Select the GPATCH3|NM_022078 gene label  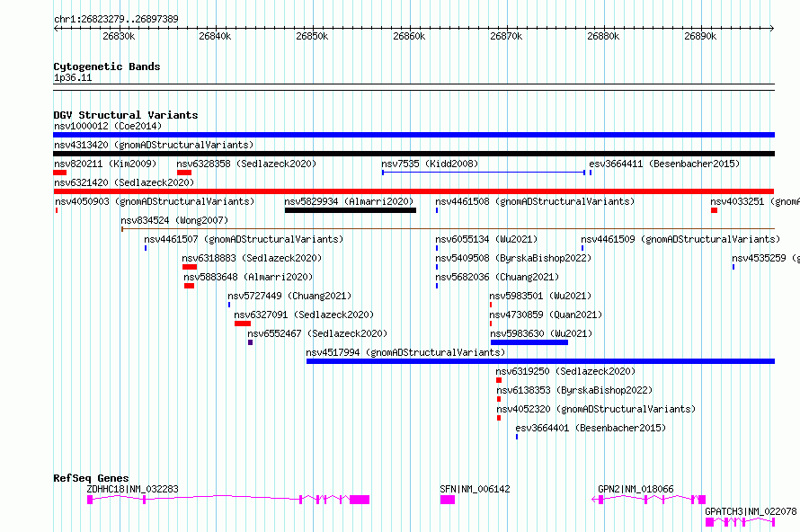[x=751, y=511]
